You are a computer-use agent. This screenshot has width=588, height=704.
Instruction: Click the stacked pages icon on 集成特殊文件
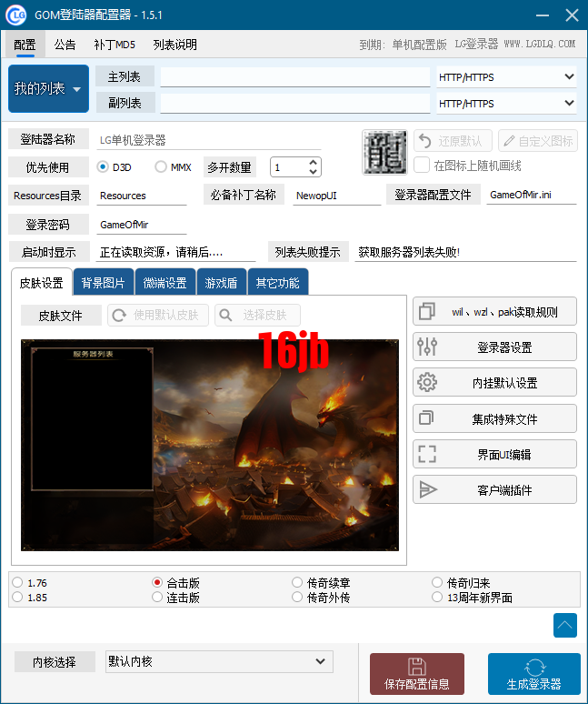[x=426, y=418]
